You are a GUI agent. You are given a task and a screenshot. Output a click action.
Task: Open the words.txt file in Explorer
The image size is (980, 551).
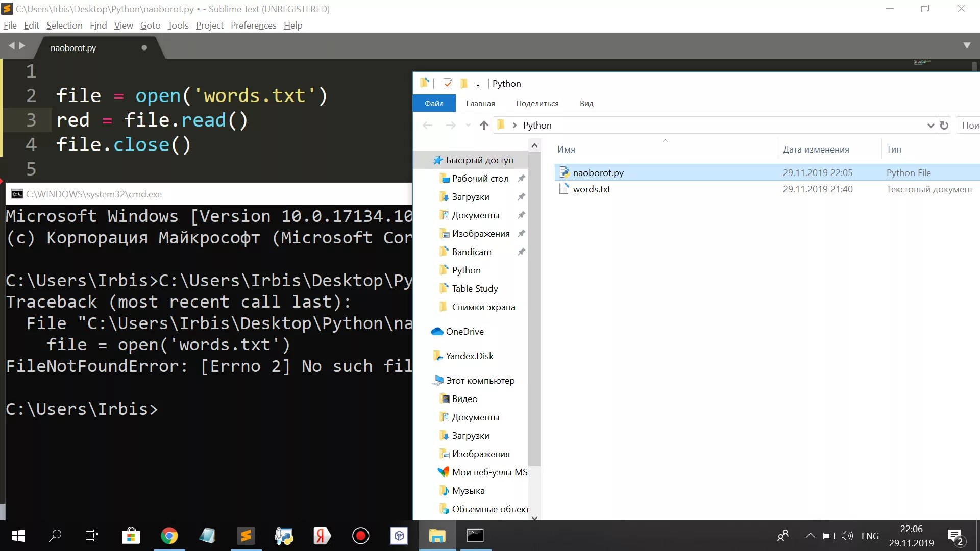[591, 188]
